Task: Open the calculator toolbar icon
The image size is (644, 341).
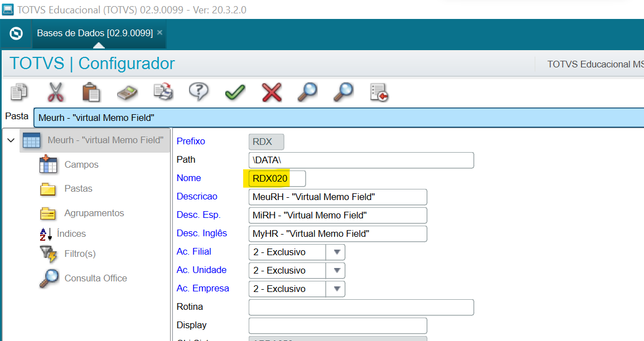Action: point(127,92)
